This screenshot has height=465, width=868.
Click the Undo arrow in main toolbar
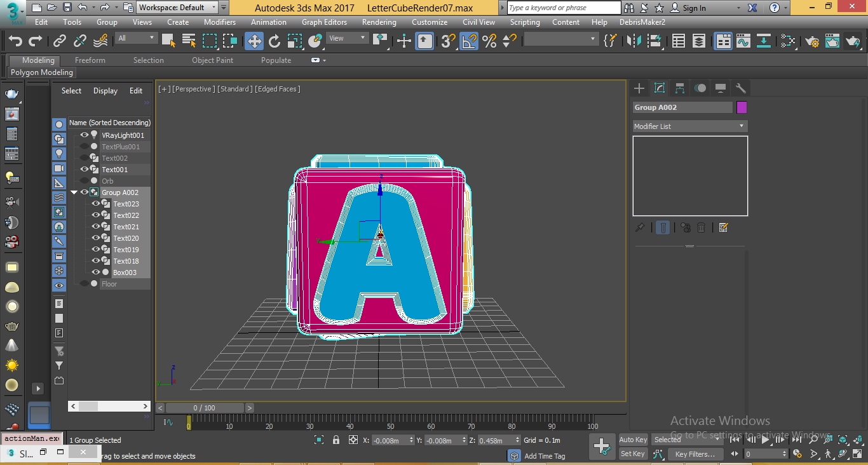point(15,41)
